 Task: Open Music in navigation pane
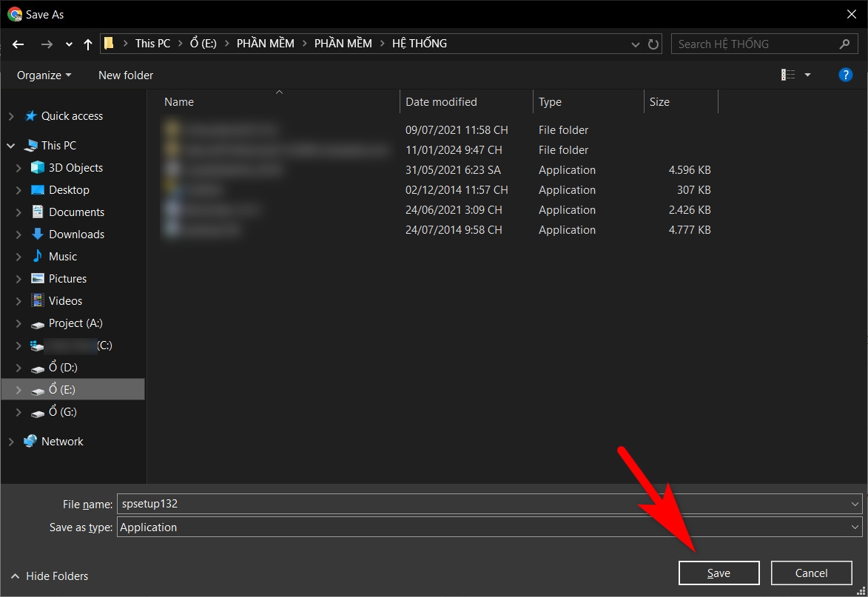coord(63,256)
